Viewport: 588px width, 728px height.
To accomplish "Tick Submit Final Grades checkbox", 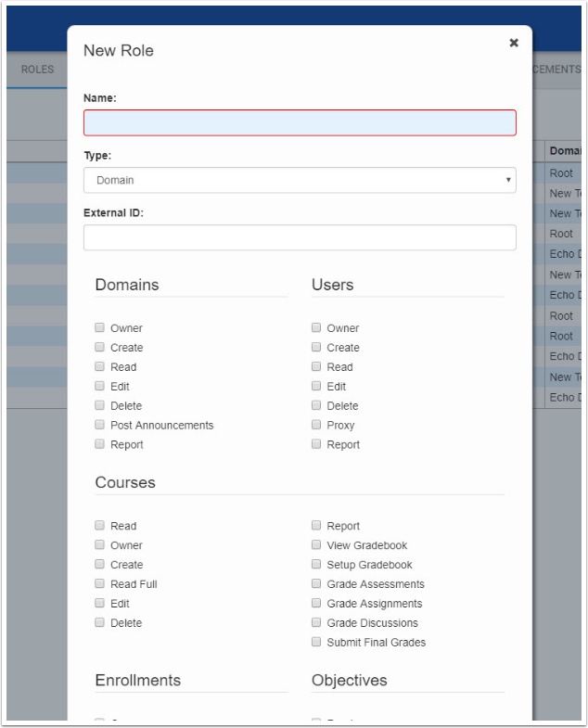I will click(316, 642).
